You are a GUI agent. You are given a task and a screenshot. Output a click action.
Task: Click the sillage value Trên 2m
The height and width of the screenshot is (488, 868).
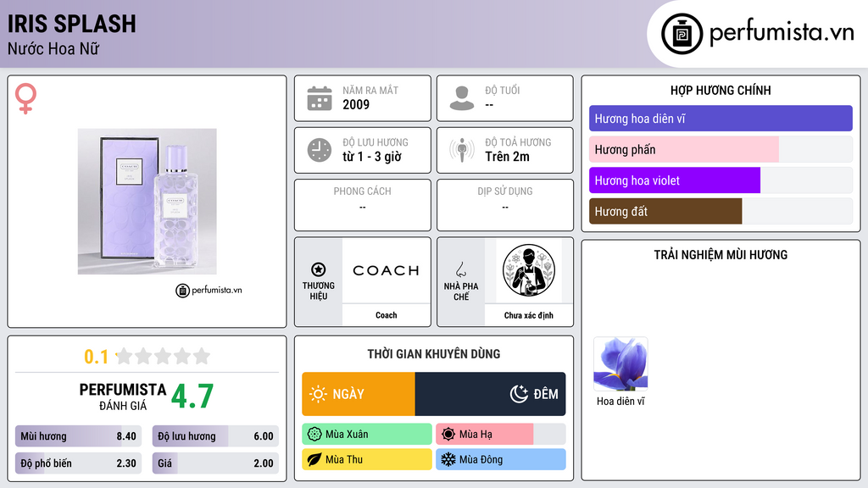tap(507, 157)
